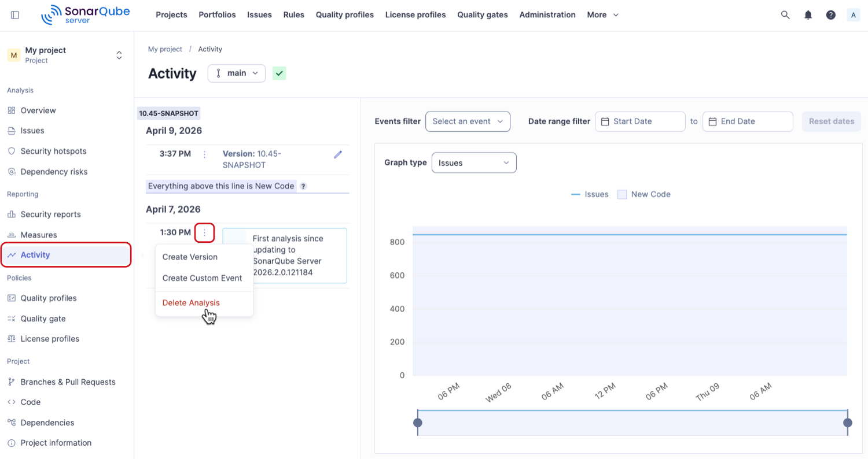Open actions menu for 1:30 PM analysis
The width and height of the screenshot is (868, 459).
pyautogui.click(x=204, y=232)
